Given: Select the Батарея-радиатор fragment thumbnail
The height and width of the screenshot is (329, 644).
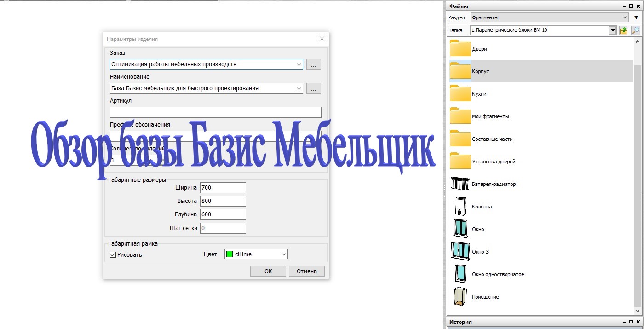Looking at the screenshot, I should [460, 184].
